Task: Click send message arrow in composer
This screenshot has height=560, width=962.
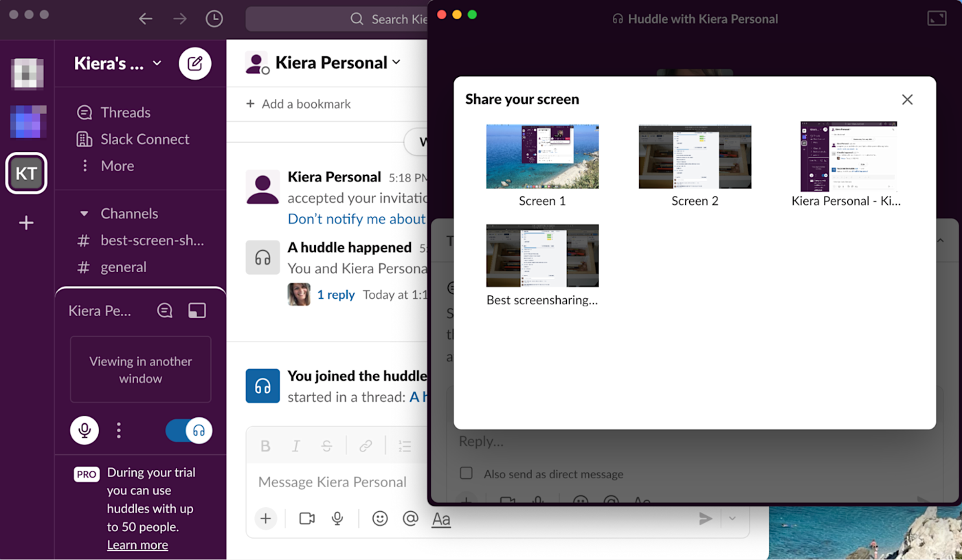Action: (x=706, y=519)
